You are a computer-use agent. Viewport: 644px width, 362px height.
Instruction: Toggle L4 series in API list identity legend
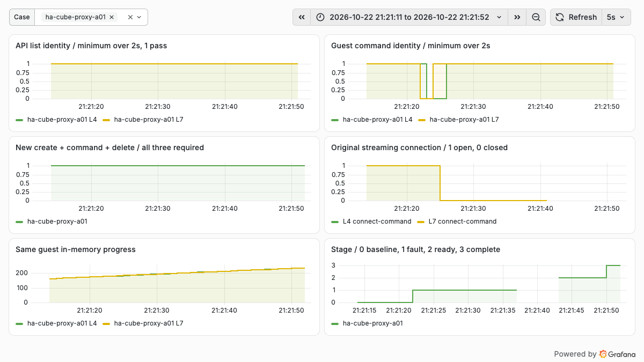pyautogui.click(x=62, y=120)
